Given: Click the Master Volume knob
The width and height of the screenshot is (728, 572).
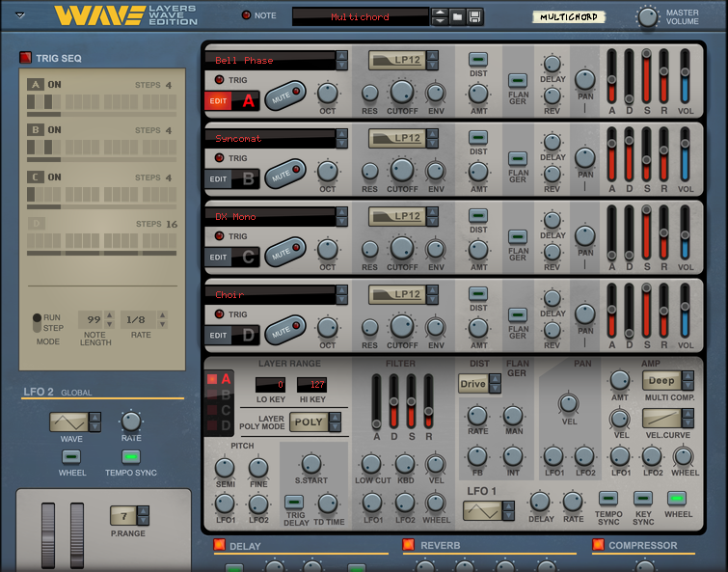Looking at the screenshot, I should pyautogui.click(x=648, y=16).
